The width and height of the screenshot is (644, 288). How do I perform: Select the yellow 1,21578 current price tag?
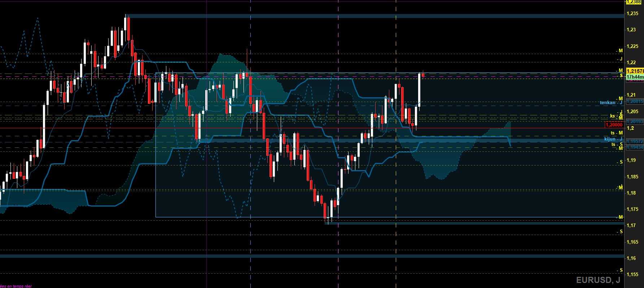coord(635,71)
